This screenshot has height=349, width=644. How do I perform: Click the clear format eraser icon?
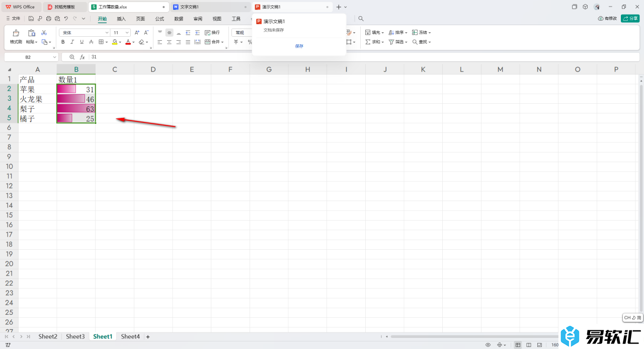(x=141, y=42)
